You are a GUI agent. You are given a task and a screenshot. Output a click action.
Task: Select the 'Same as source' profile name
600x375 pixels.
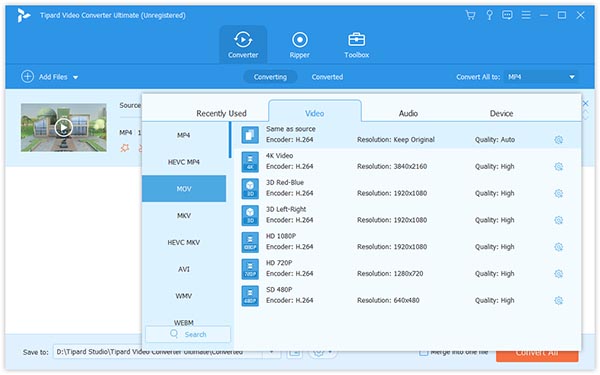[291, 129]
